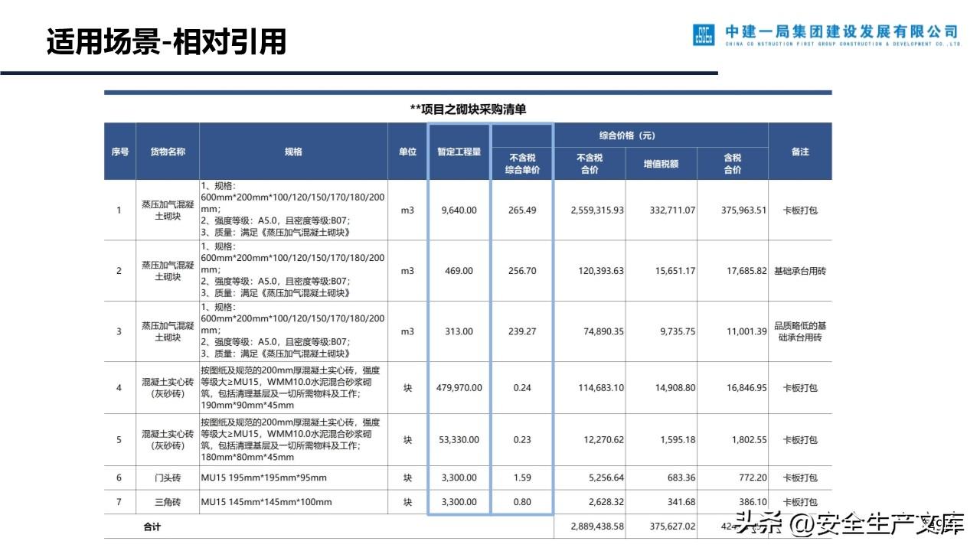Click the spec MU15 145mm*145mm*100mm
This screenshot has width=980, height=551.
click(266, 503)
